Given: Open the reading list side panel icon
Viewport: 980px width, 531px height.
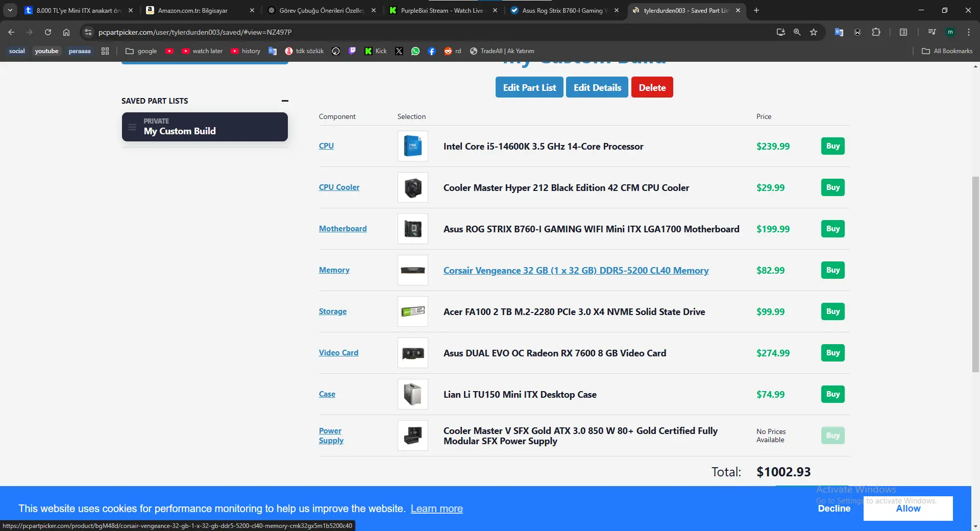Looking at the screenshot, I should [x=903, y=32].
